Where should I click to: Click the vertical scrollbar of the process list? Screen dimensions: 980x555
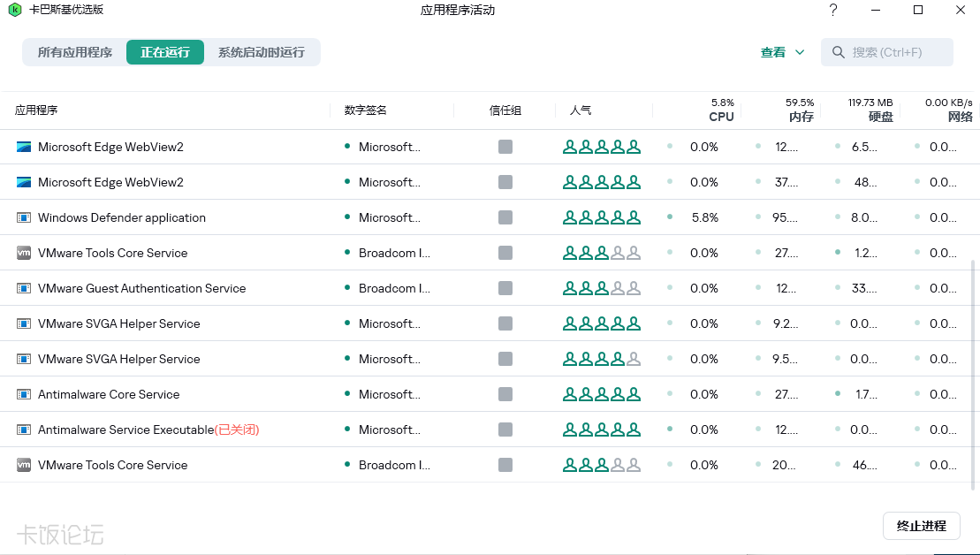pyautogui.click(x=972, y=375)
